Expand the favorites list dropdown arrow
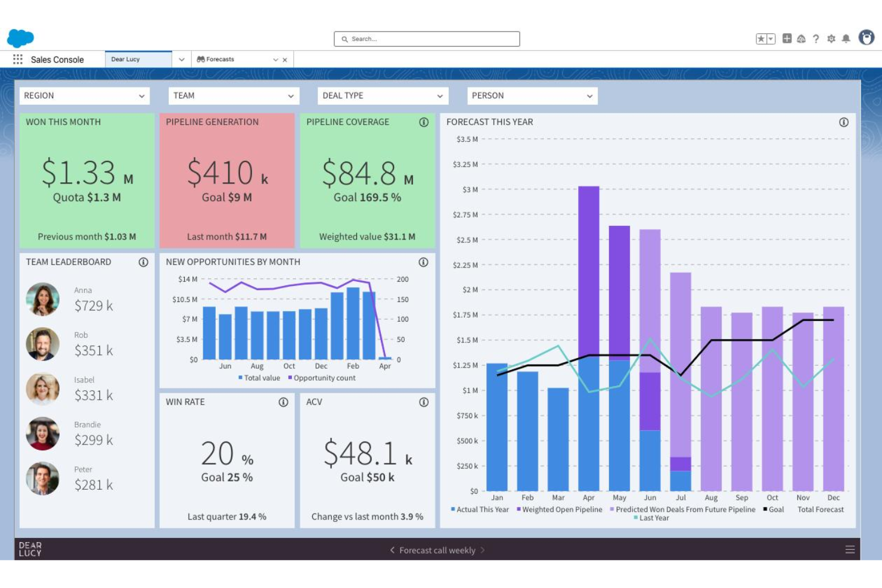Screen dimensions: 882x588 pos(771,39)
